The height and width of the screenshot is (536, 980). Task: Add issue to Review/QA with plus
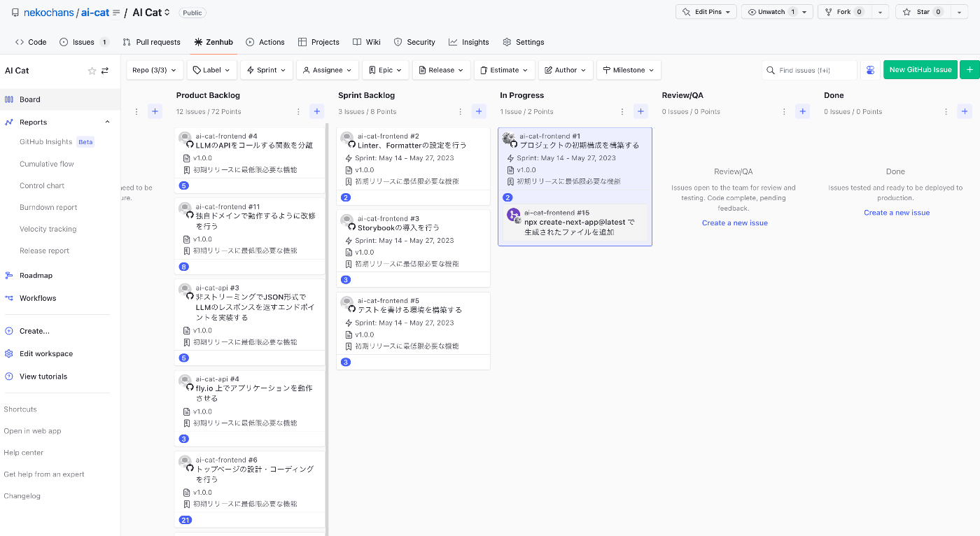(803, 111)
